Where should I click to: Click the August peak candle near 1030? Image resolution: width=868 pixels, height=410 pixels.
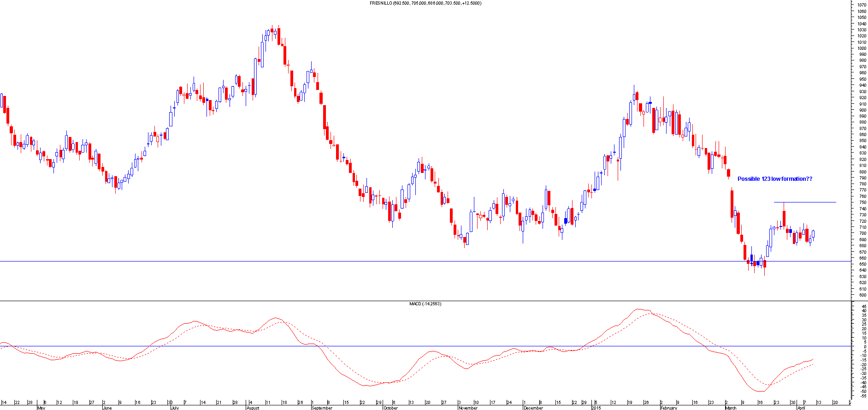pos(272,31)
